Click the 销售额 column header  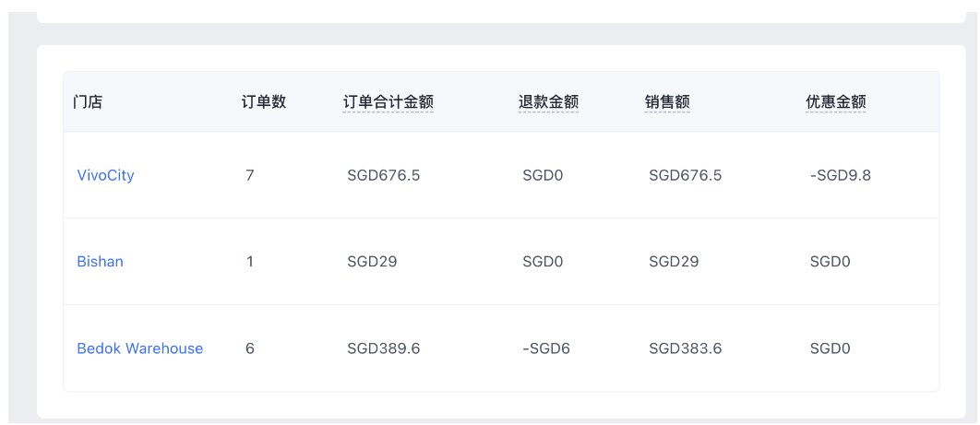click(x=667, y=101)
